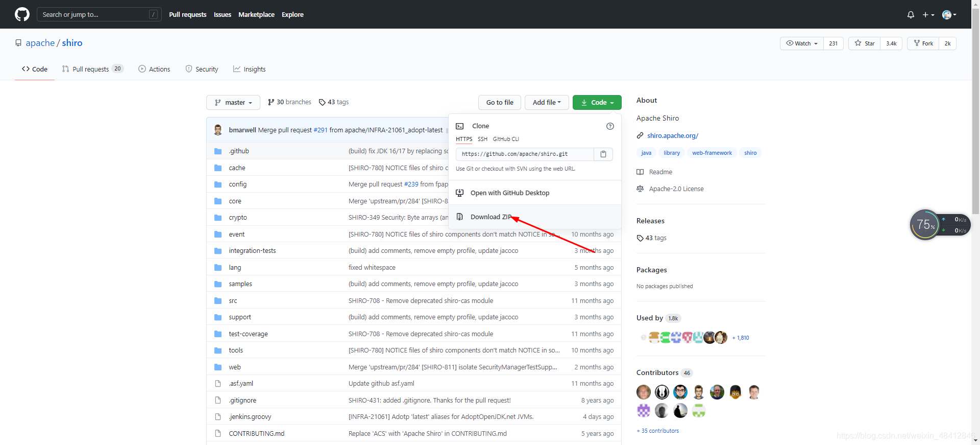Open the Insights tab
Image resolution: width=980 pixels, height=445 pixels.
[250, 69]
